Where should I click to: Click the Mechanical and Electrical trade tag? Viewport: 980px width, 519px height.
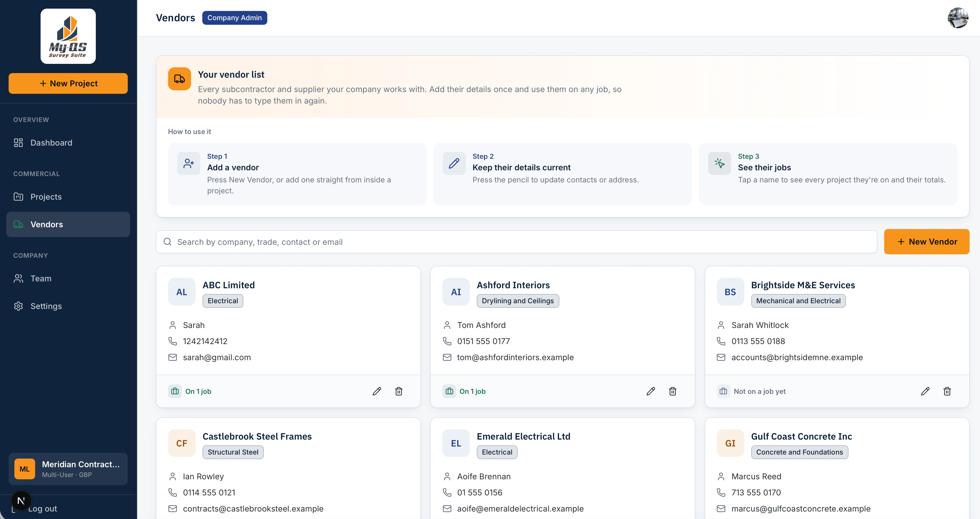[x=798, y=301]
